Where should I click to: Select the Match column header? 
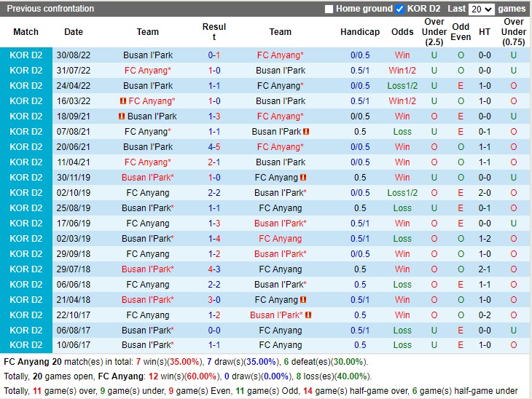click(26, 32)
